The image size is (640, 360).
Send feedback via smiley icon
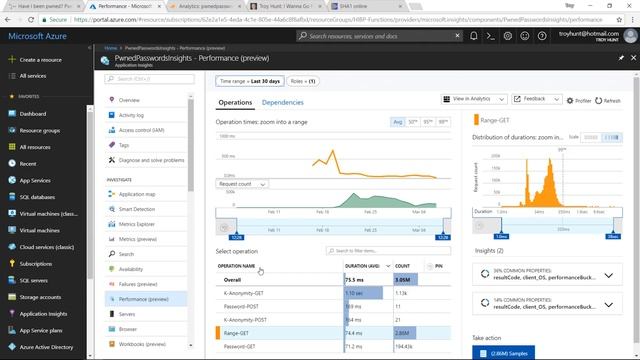525,36
